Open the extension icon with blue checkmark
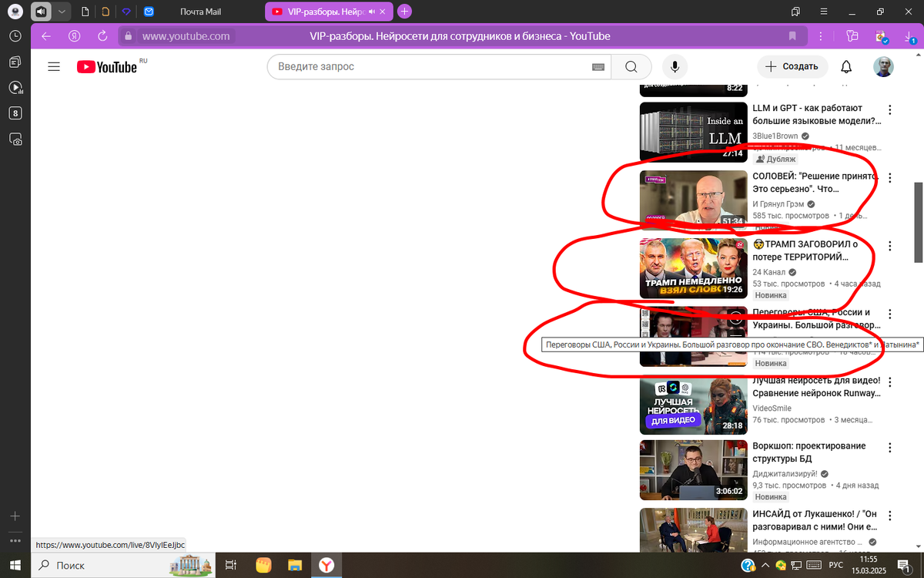This screenshot has height=578, width=924. [x=882, y=36]
